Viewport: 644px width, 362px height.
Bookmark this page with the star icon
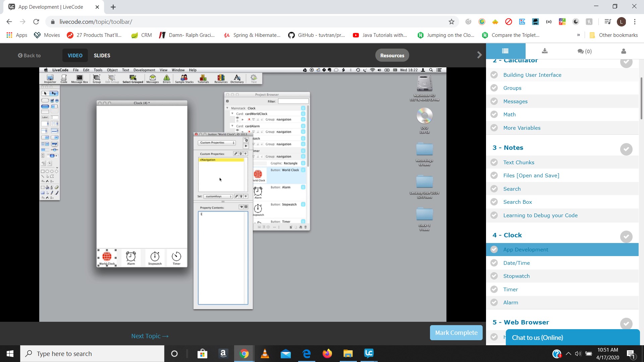(x=451, y=22)
